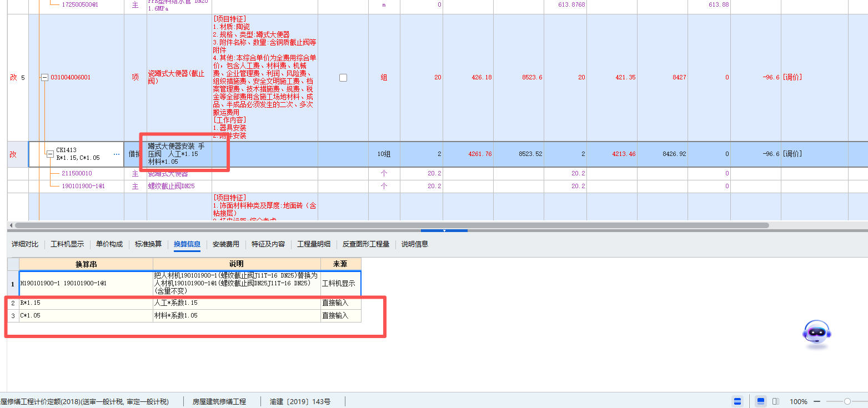Click the zoom out minus icon
Viewport: 868px width, 408px height.
(816, 401)
